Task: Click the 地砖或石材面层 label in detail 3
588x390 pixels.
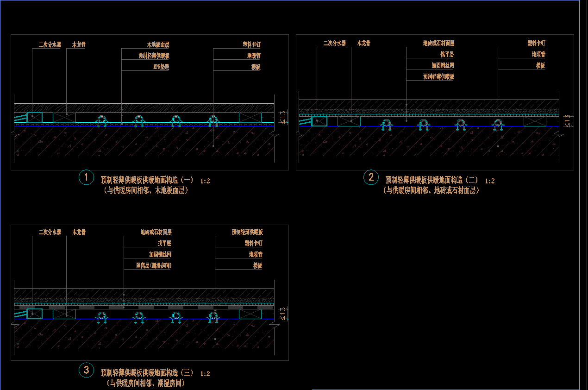Action: tap(156, 232)
